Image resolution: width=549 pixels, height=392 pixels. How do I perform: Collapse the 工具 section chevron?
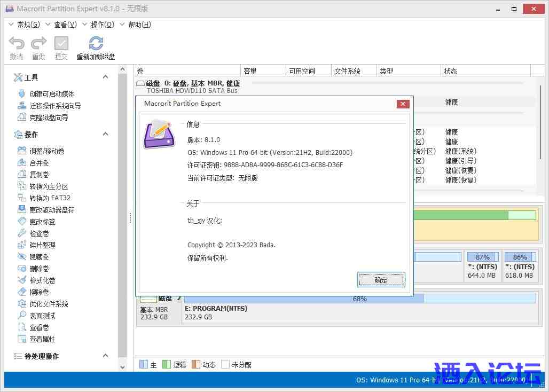point(105,77)
